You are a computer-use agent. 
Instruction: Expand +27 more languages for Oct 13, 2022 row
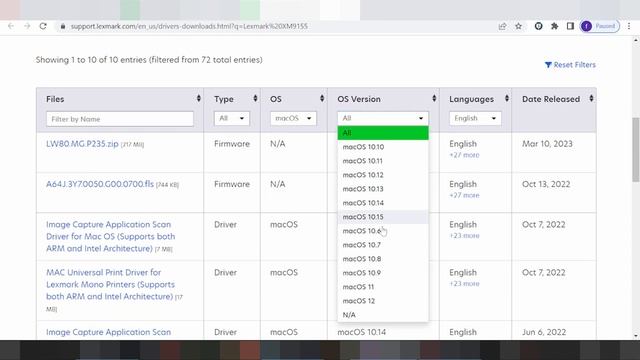pyautogui.click(x=464, y=195)
